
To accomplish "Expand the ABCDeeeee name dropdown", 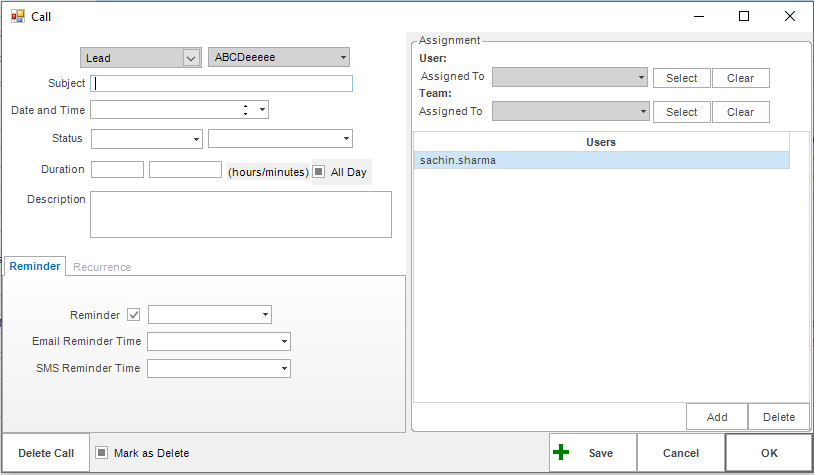I will [x=343, y=58].
